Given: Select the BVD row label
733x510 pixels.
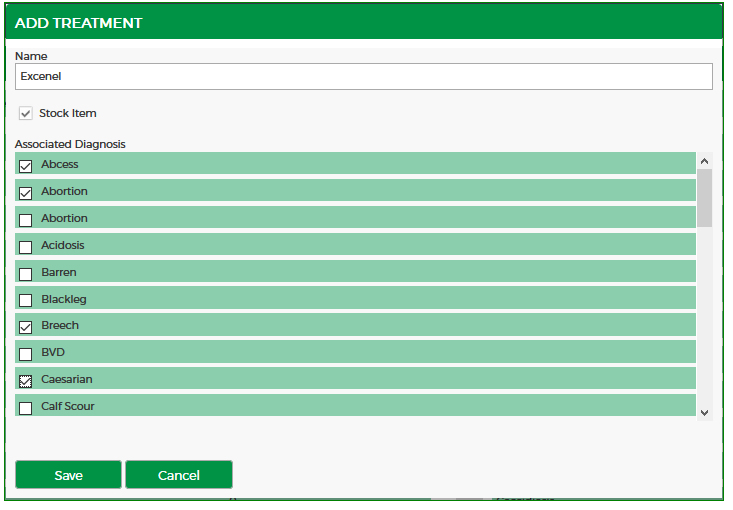Looking at the screenshot, I should point(53,352).
